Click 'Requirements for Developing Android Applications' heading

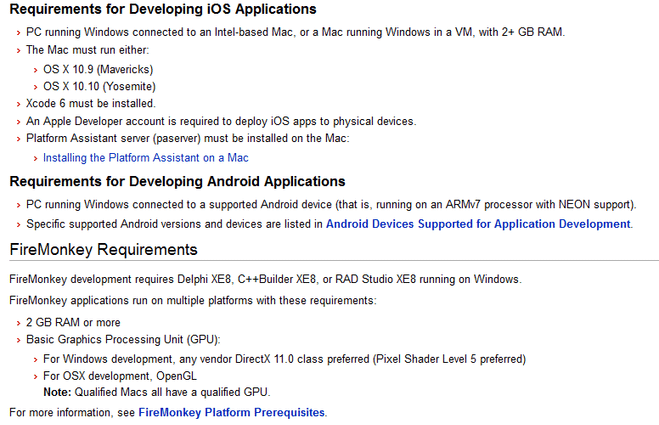177,182
